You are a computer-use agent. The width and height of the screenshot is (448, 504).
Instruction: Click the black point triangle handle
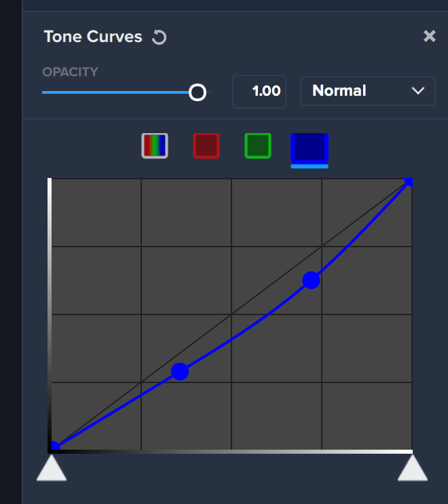tap(52, 468)
